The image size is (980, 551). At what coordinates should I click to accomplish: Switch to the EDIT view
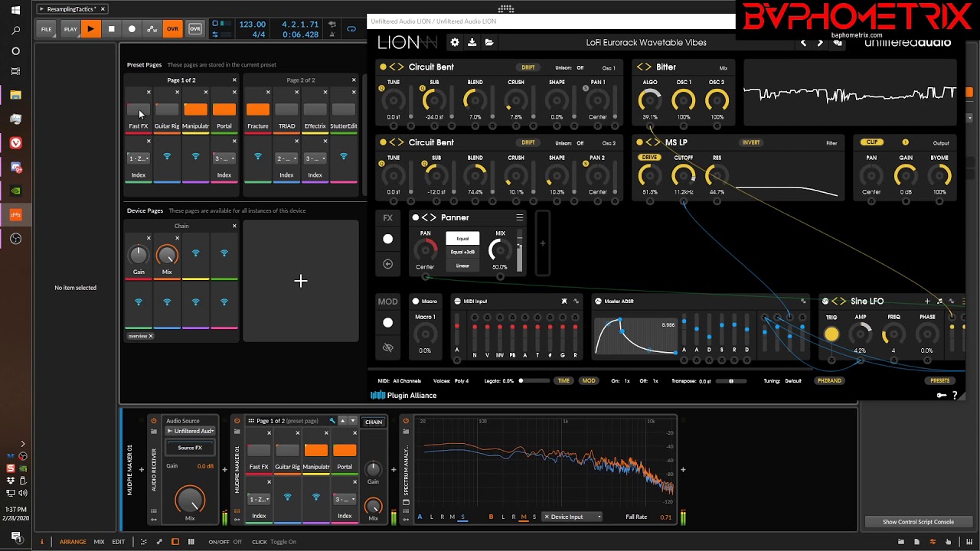[x=119, y=542]
